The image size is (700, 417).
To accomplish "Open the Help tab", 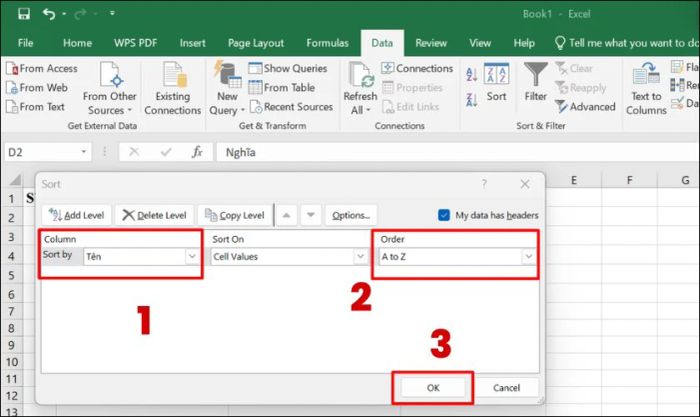I will click(524, 43).
